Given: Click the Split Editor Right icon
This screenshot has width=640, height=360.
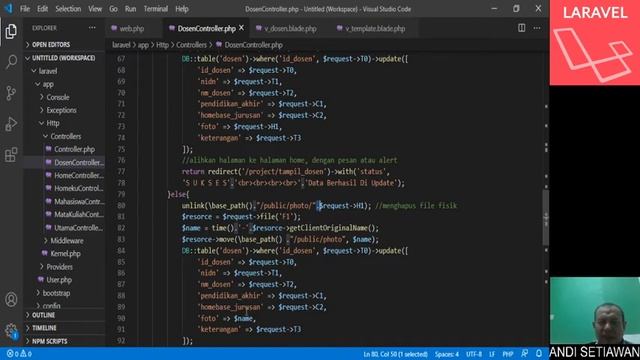Looking at the screenshot, I should pos(522,28).
